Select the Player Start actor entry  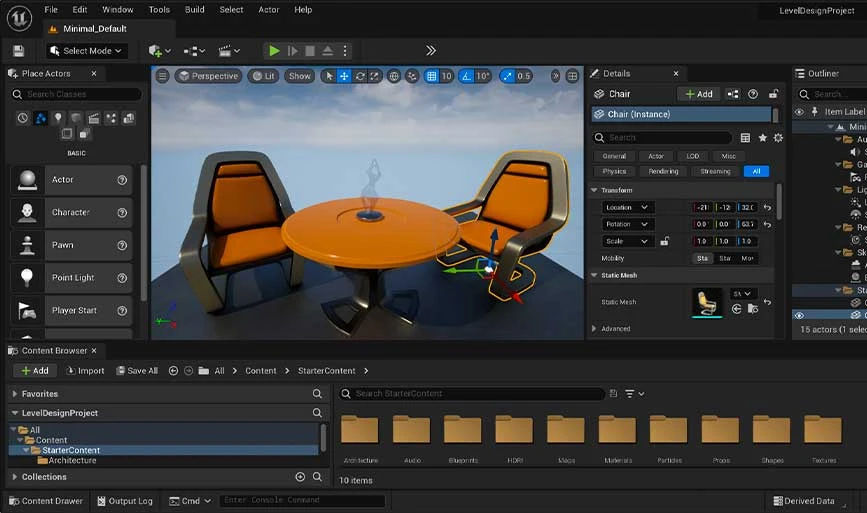coord(71,311)
